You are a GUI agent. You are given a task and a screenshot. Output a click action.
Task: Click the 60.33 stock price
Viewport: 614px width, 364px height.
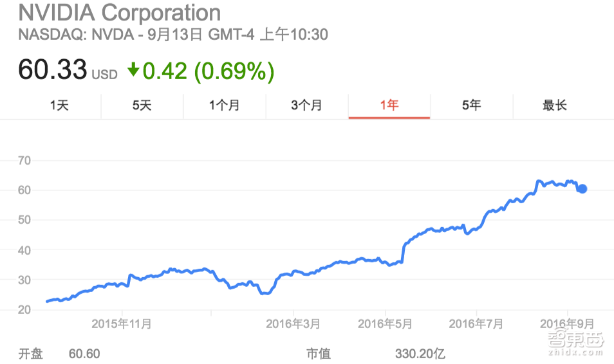point(52,69)
